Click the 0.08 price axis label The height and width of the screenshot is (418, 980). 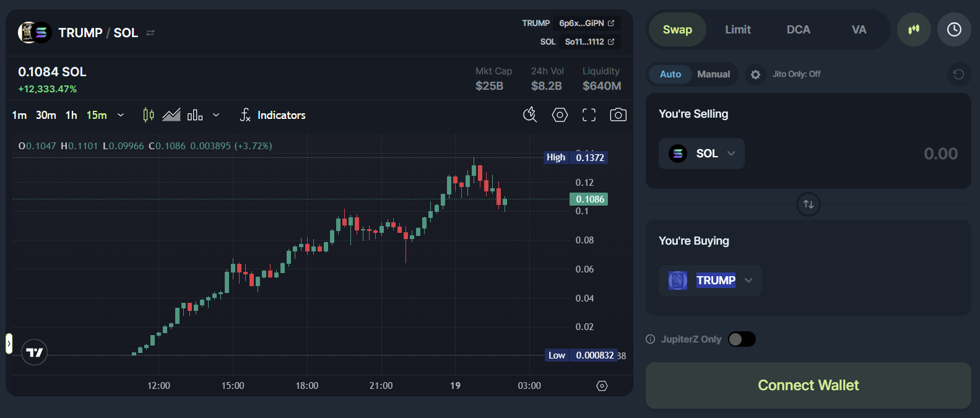[x=584, y=240]
